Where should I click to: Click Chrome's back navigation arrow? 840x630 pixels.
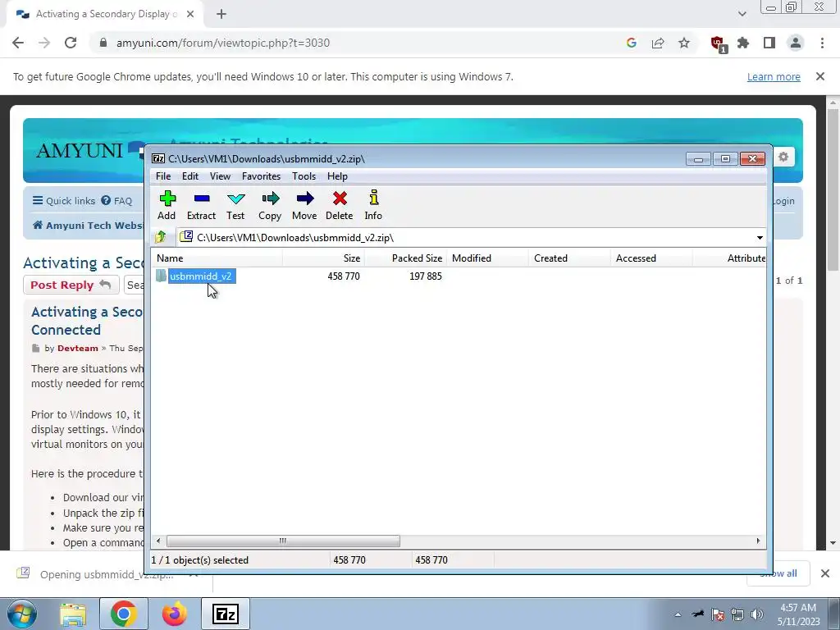click(18, 43)
